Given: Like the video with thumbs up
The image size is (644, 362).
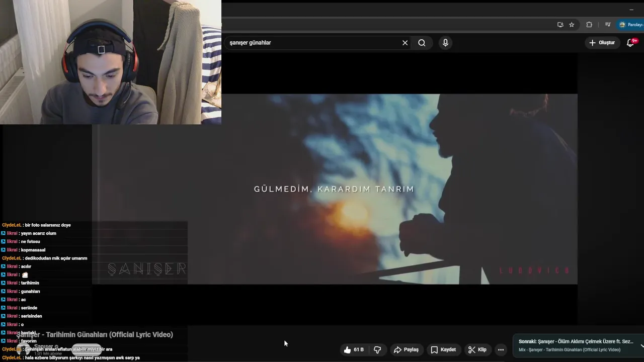Looking at the screenshot, I should point(354,349).
